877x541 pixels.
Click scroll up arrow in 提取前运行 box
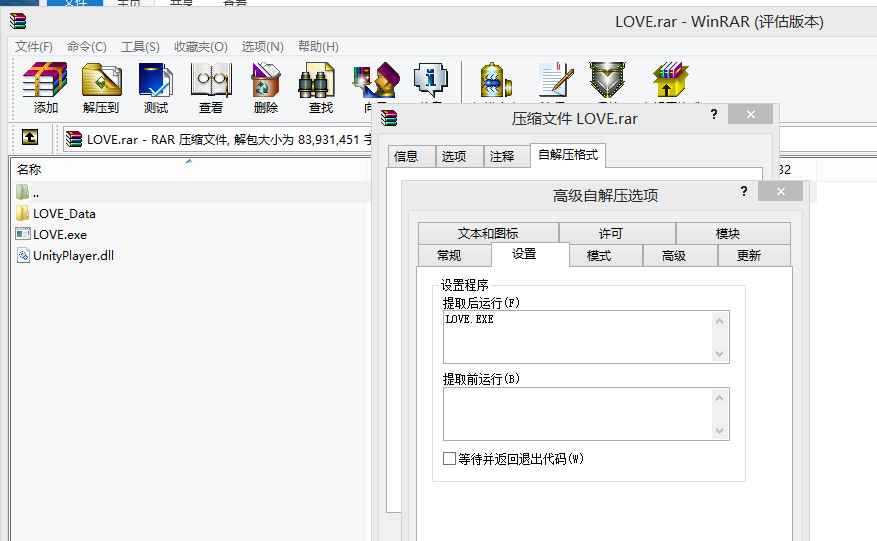tap(719, 398)
